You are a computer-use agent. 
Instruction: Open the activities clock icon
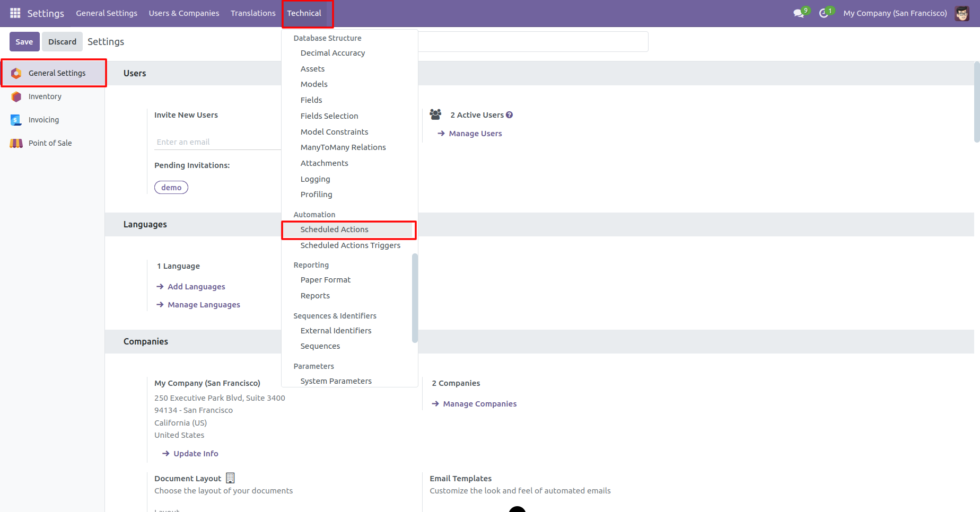824,13
